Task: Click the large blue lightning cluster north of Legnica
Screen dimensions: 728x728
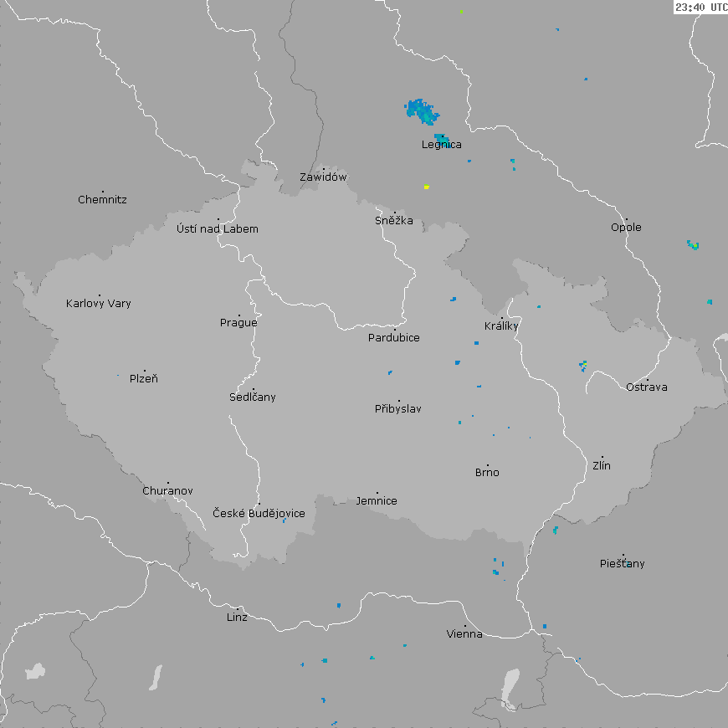Action: [x=421, y=110]
